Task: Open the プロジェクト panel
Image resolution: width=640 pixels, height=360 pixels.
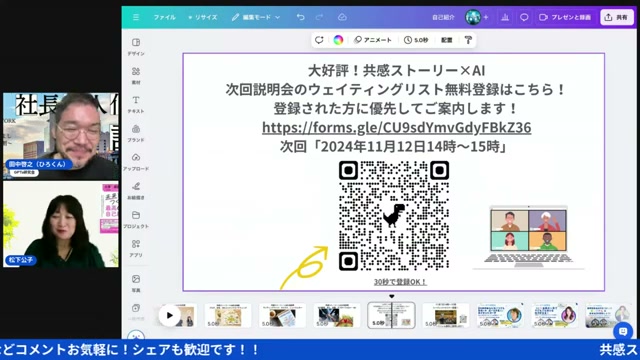Action: [x=136, y=219]
